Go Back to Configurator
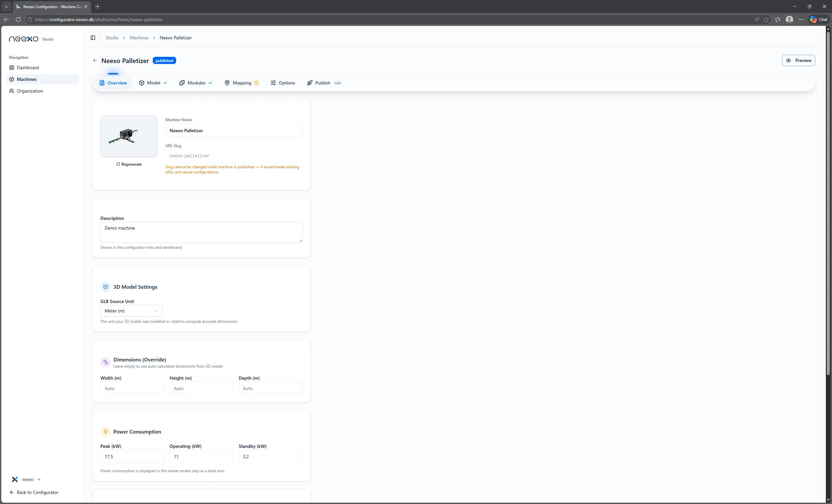Screen dimensions: 832x504 (34, 493)
